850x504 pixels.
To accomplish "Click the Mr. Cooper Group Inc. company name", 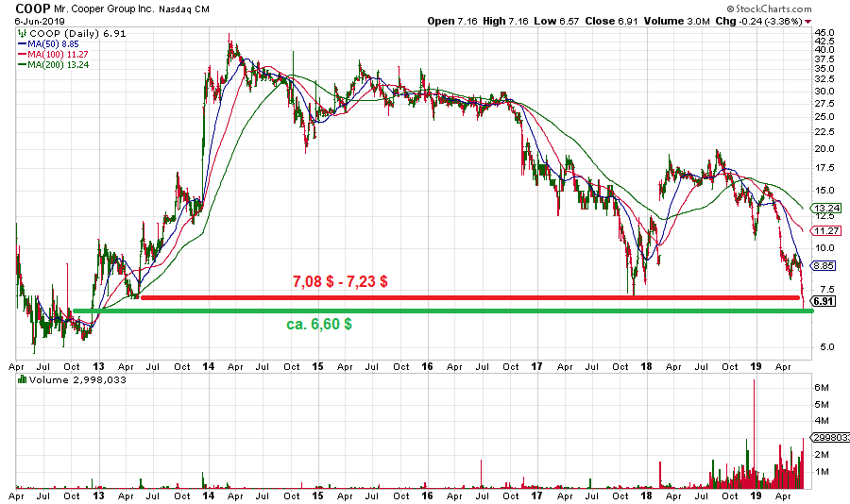I will click(104, 9).
